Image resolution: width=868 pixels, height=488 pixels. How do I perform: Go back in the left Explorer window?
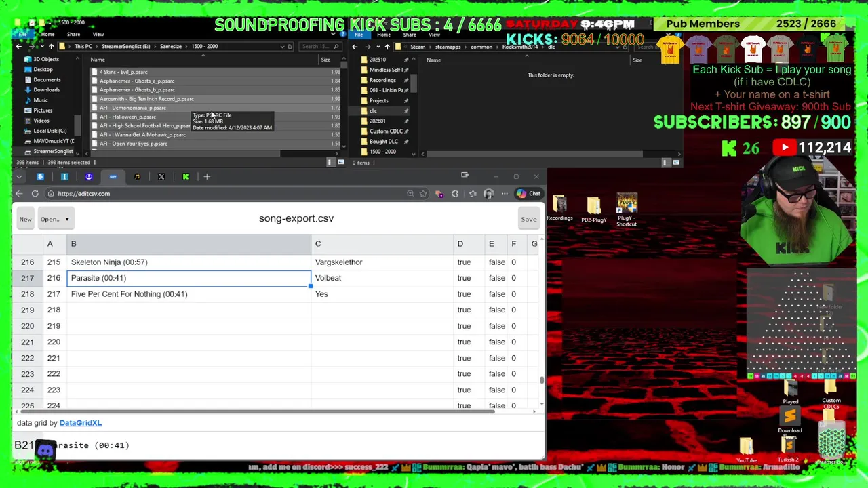click(x=19, y=47)
